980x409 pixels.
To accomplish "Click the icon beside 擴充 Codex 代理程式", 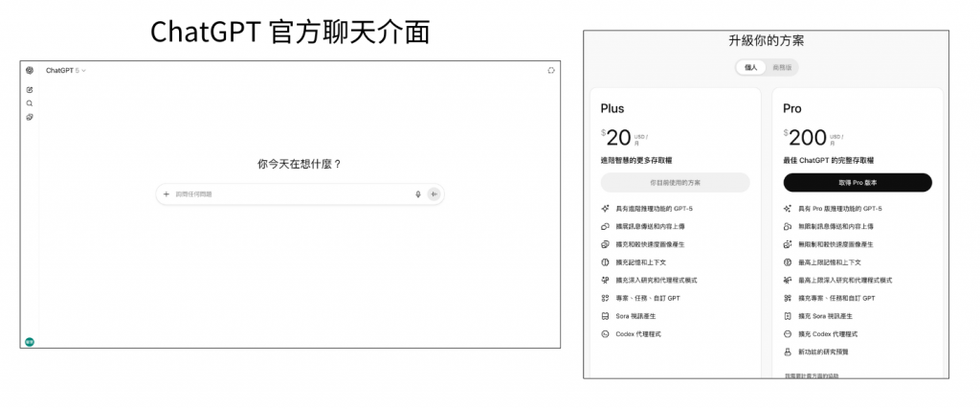I will point(788,334).
